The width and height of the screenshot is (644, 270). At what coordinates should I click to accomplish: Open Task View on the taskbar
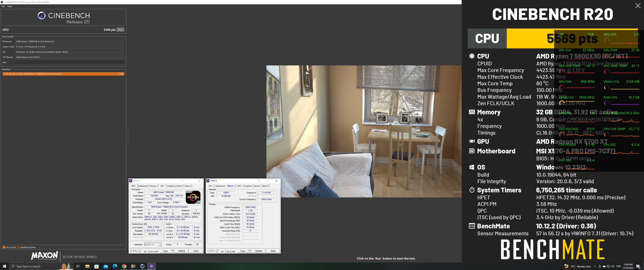point(78,266)
